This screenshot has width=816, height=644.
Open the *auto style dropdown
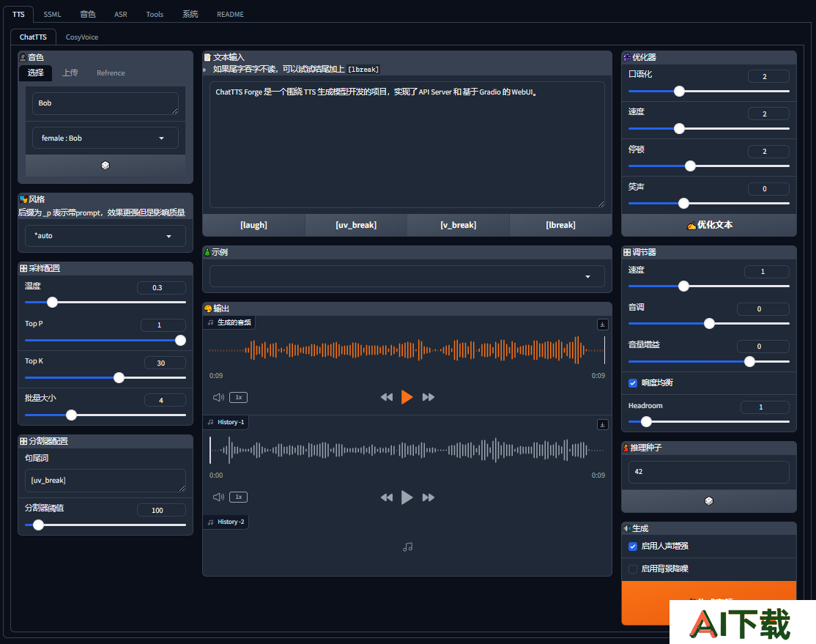click(x=105, y=236)
